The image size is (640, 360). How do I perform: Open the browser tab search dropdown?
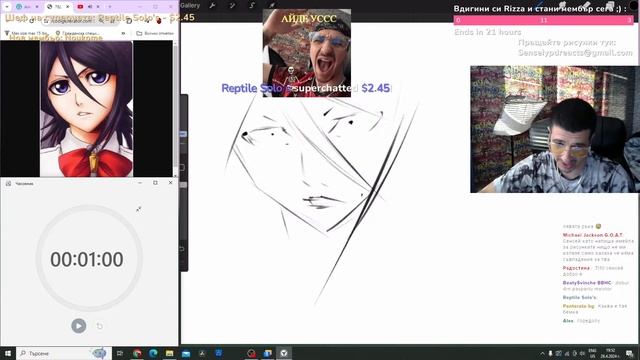coord(7,7)
